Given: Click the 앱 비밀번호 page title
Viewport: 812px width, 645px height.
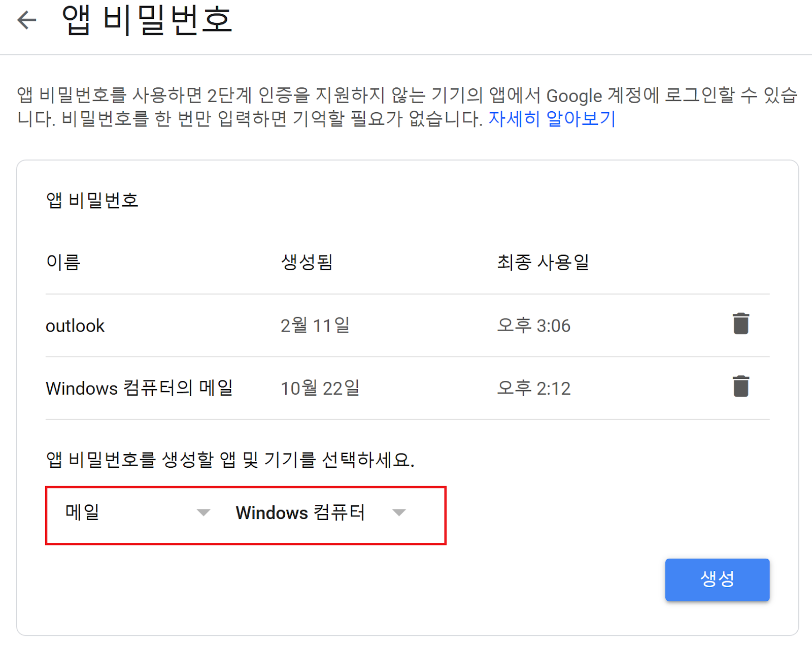Looking at the screenshot, I should point(147,20).
